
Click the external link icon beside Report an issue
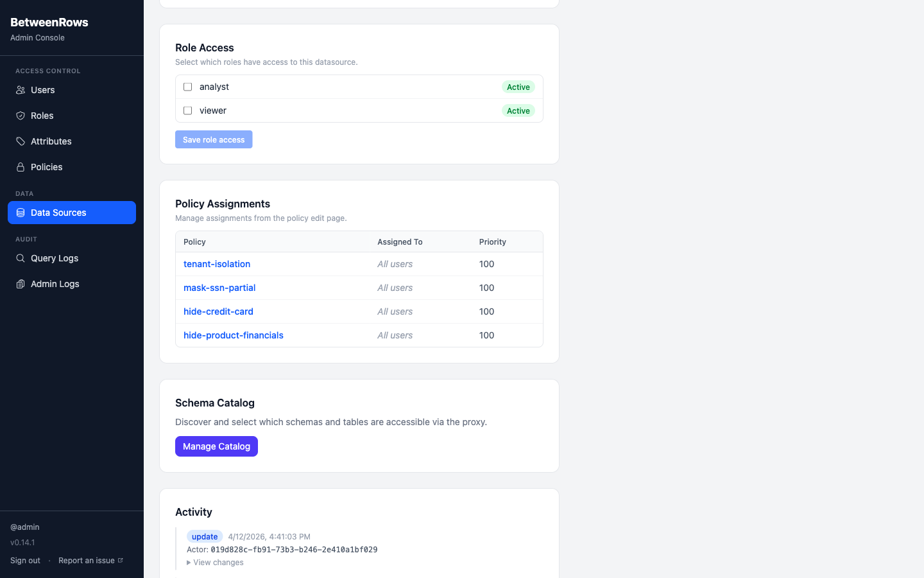coord(120,560)
